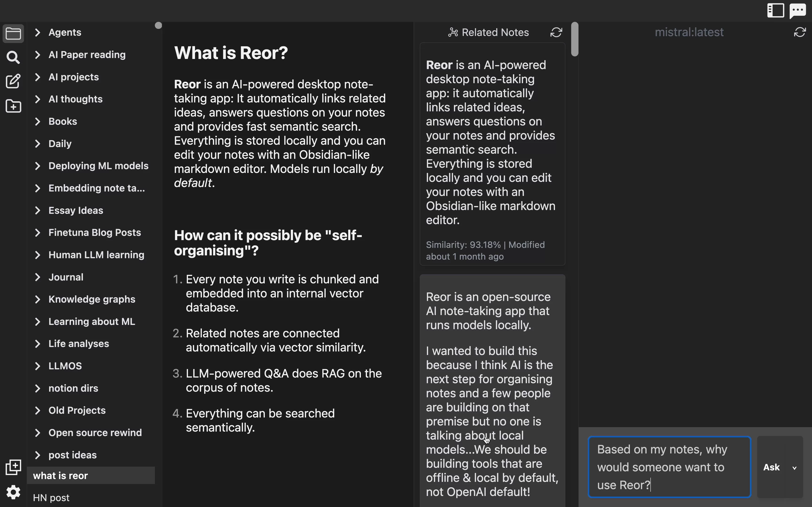
Task: Click the Ask button
Action: tap(771, 467)
